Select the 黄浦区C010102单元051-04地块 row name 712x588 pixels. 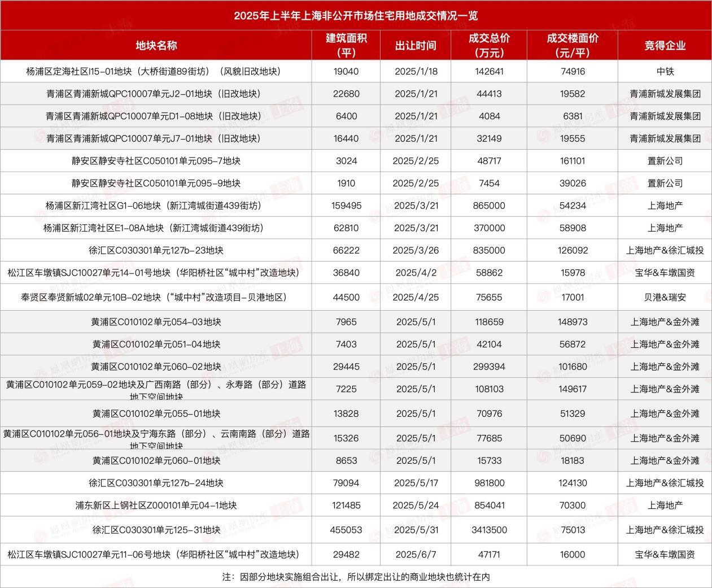156,345
